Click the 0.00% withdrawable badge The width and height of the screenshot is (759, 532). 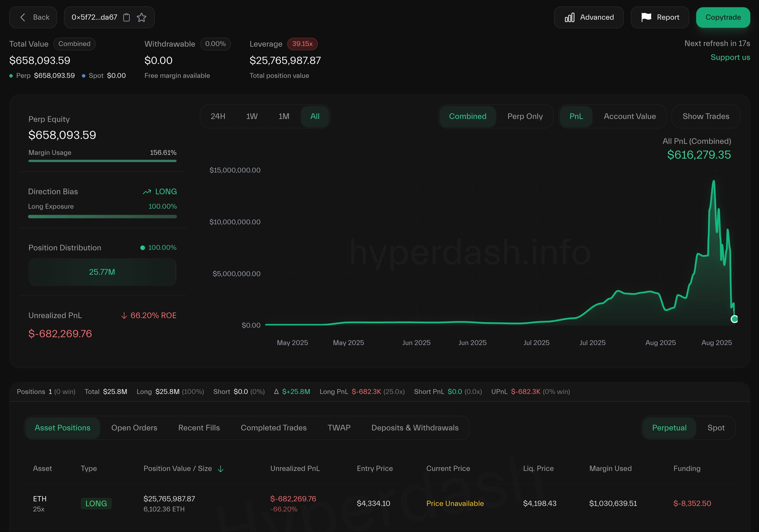coord(215,44)
